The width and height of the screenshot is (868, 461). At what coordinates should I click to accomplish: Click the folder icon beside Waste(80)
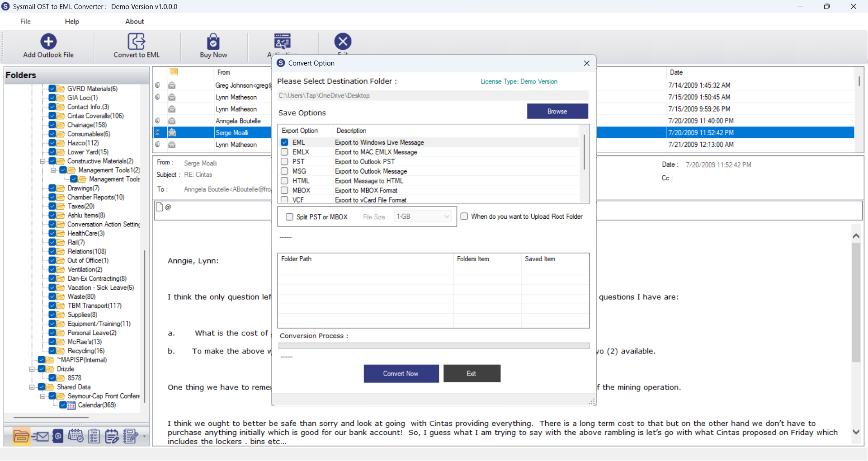61,297
